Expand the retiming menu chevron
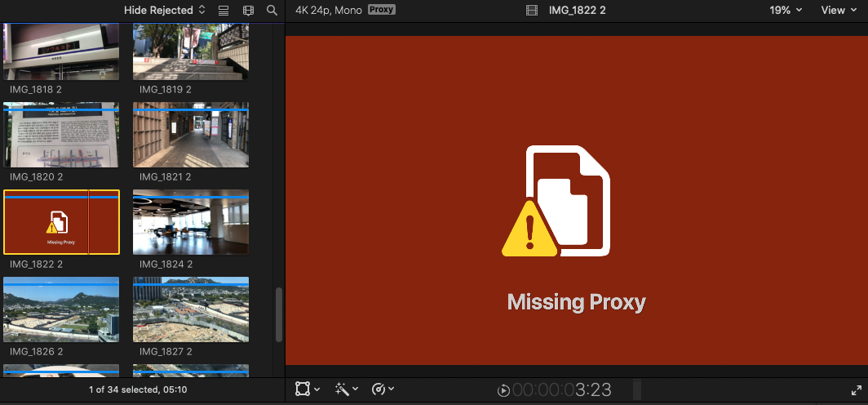 pyautogui.click(x=392, y=389)
